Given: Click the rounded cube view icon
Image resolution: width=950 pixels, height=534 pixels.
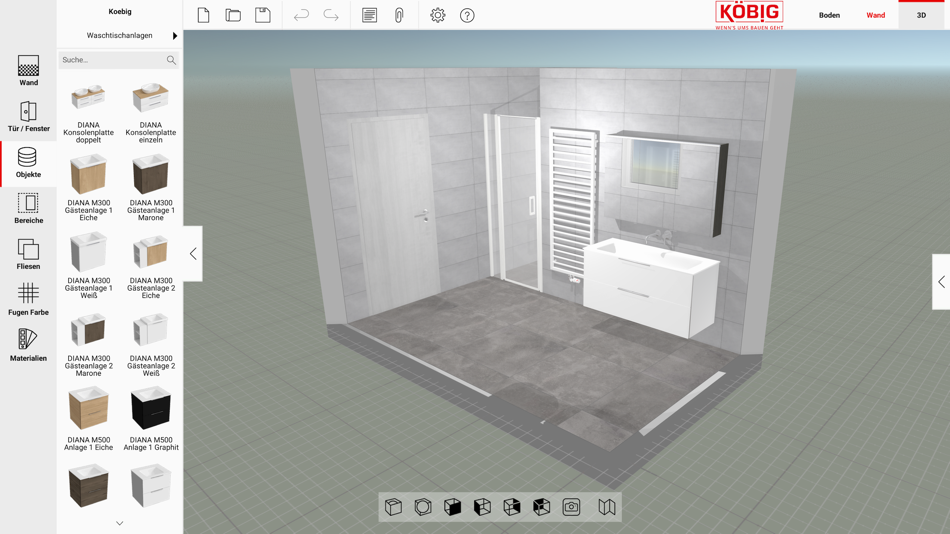Looking at the screenshot, I should tap(423, 507).
